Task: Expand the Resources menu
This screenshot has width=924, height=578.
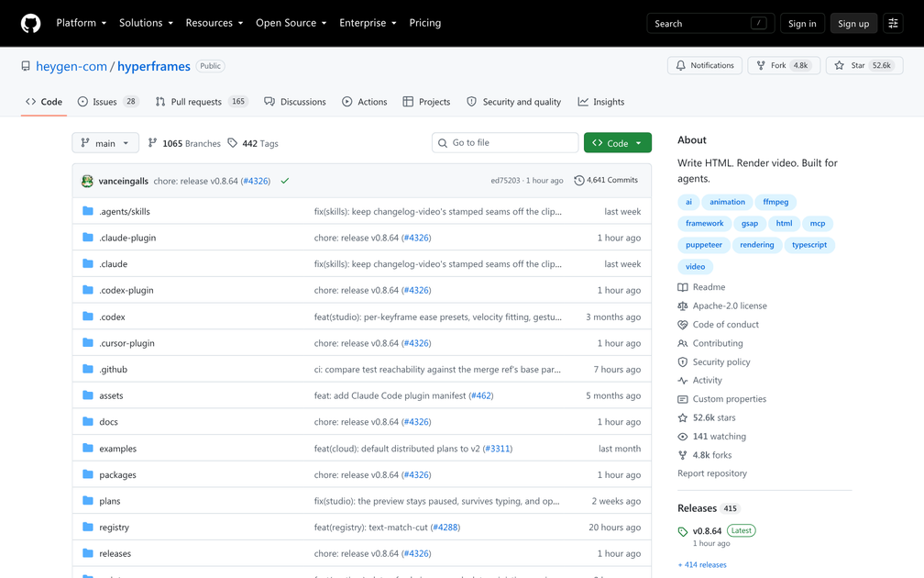Action: (214, 23)
